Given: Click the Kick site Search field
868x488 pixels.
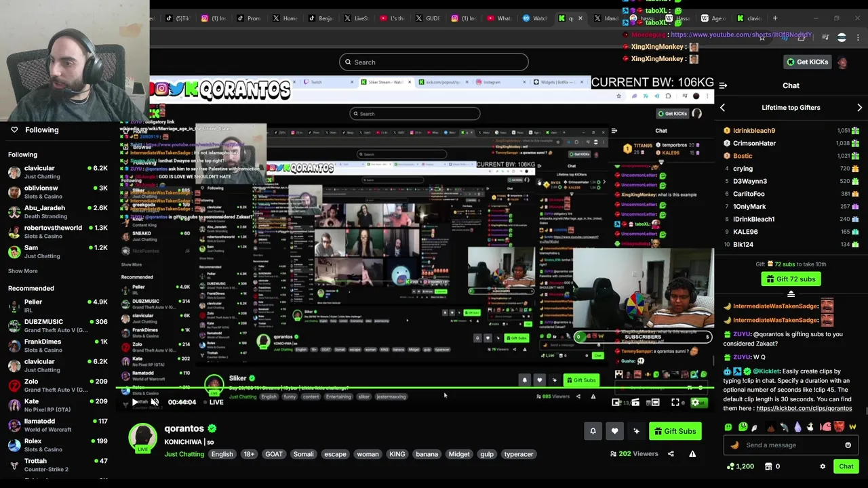Looking at the screenshot, I should [x=434, y=62].
